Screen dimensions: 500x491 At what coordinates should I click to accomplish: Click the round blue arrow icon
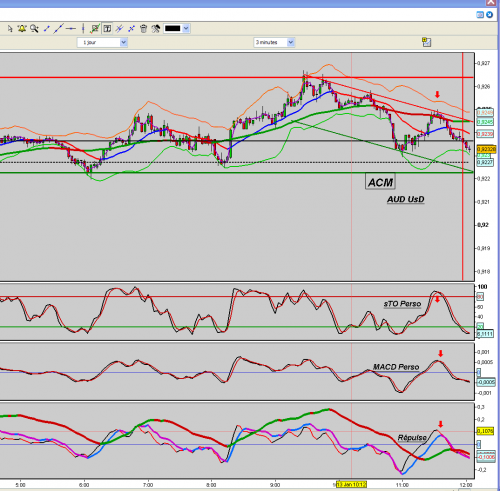(489, 15)
